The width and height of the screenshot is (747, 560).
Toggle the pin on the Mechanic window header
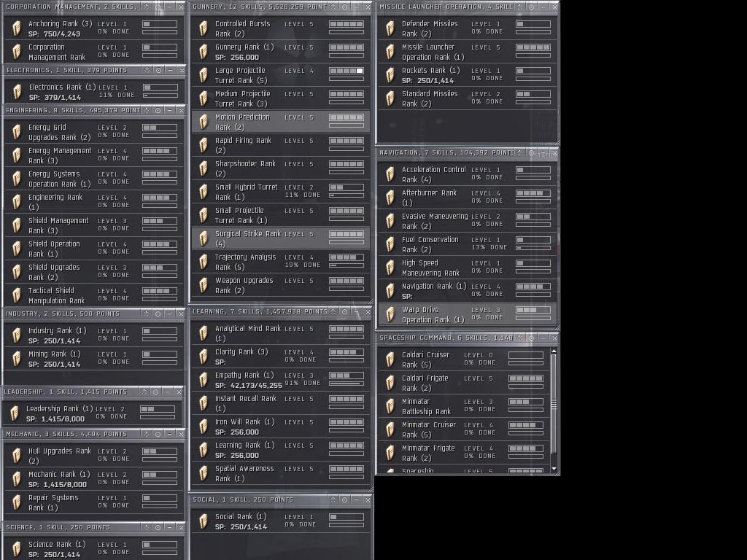[x=158, y=434]
